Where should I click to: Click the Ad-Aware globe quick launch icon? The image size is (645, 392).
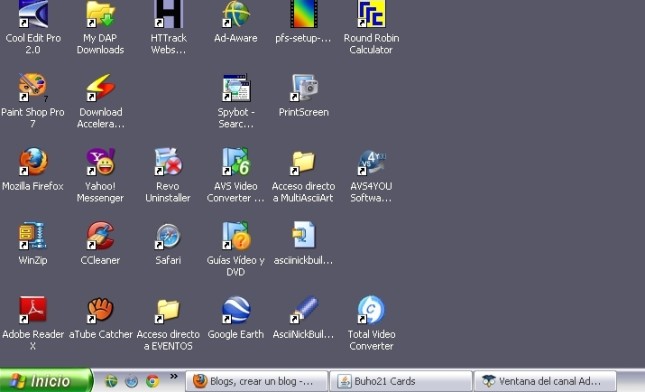click(111, 381)
